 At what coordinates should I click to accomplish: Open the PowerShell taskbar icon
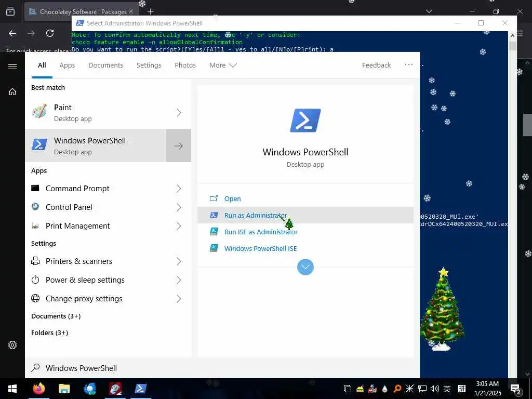point(140,389)
